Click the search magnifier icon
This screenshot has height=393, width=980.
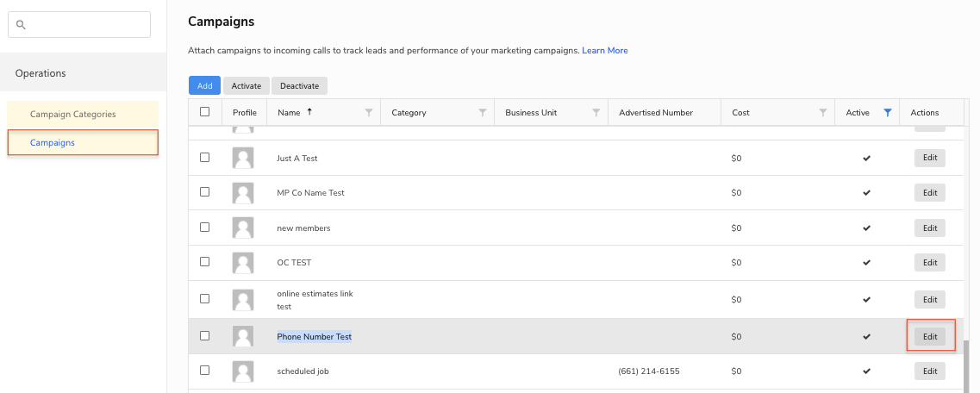click(22, 25)
